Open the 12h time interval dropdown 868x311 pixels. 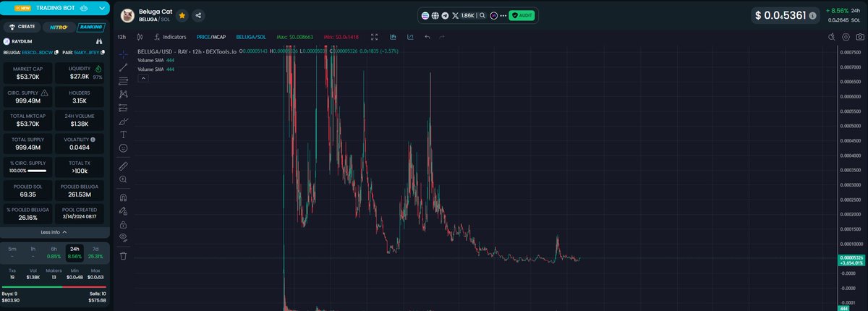pos(122,36)
